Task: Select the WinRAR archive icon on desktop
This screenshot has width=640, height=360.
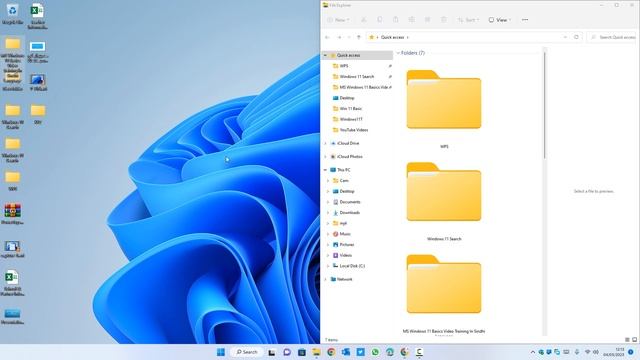Action: [12, 214]
